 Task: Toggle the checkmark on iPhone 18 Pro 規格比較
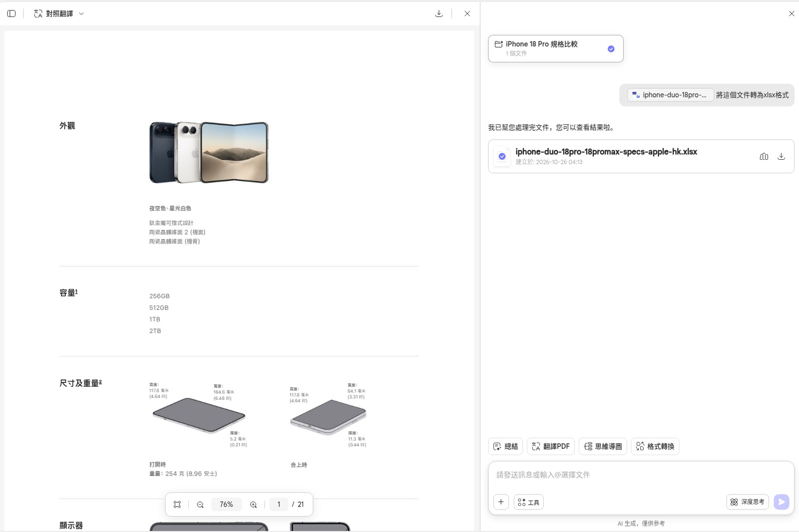(x=611, y=48)
